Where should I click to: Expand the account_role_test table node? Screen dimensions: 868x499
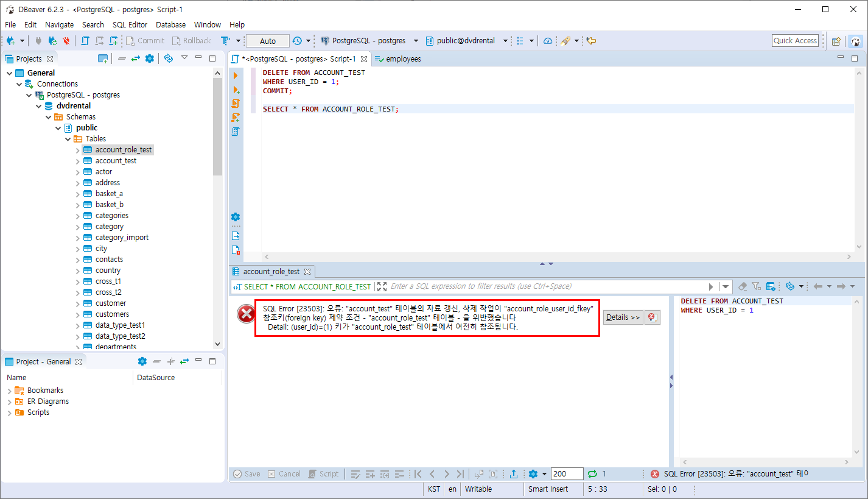tap(78, 150)
